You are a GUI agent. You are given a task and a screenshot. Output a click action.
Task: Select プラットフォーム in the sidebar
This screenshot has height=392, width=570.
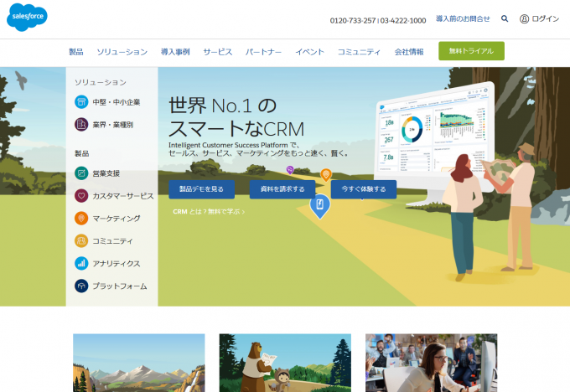coord(120,286)
